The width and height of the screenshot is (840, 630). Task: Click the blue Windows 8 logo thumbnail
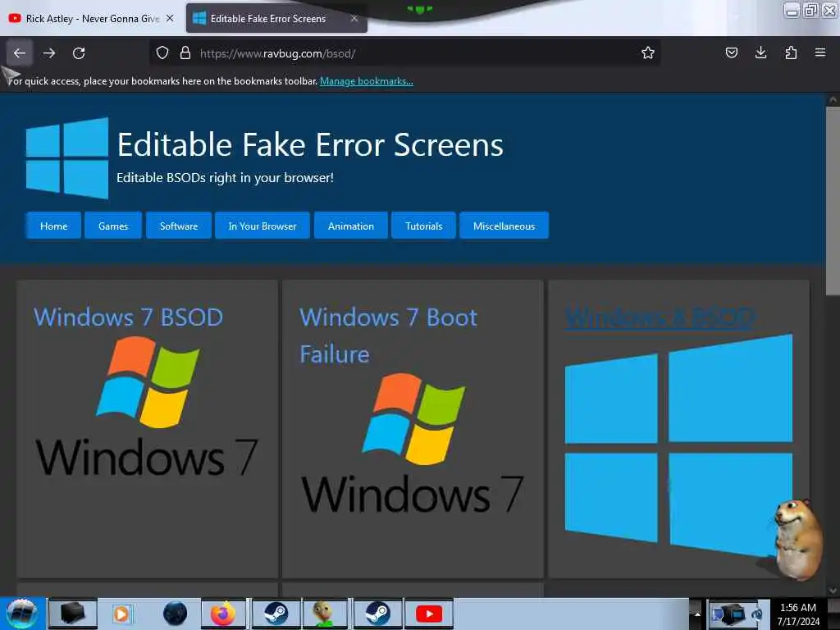click(678, 445)
